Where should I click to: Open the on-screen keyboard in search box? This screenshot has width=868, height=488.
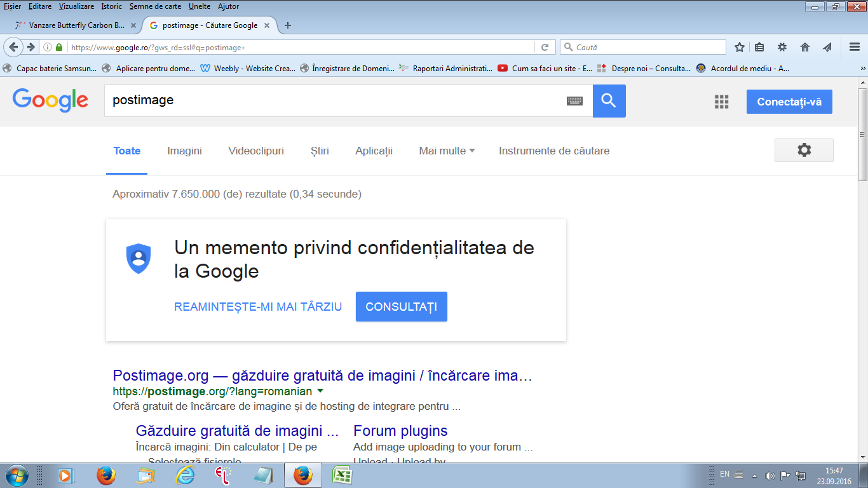click(x=574, y=100)
